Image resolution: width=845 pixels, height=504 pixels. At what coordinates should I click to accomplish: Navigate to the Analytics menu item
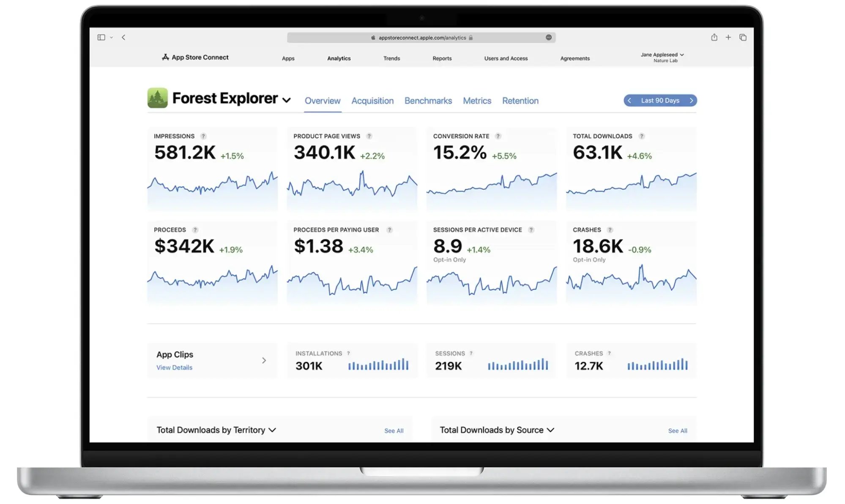pos(339,58)
